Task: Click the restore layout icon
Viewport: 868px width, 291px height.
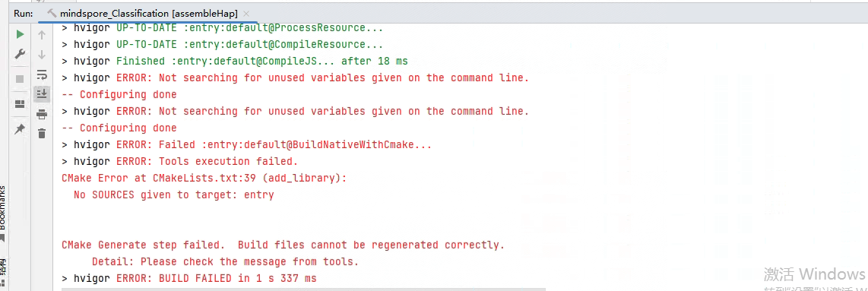Action: coord(20,104)
